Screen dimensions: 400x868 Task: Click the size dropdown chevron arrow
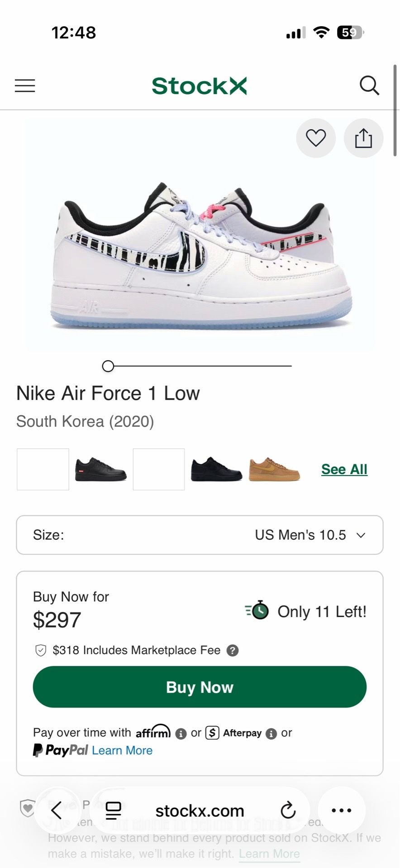click(x=361, y=535)
